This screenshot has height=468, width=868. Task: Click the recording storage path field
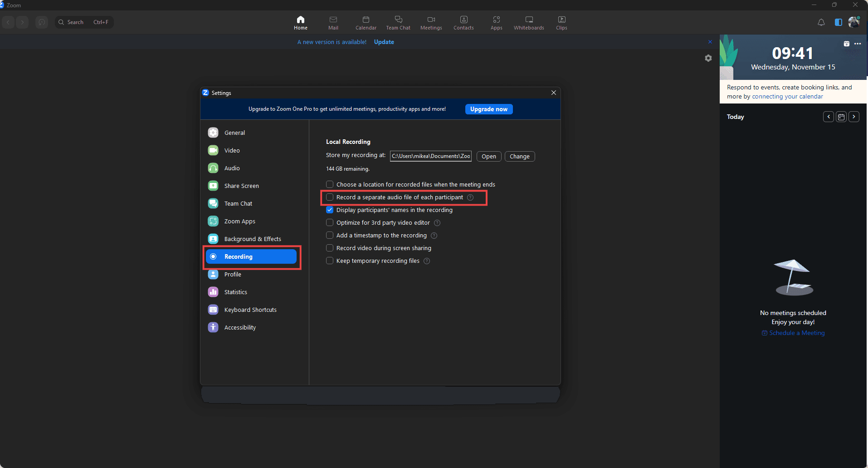[x=430, y=156]
